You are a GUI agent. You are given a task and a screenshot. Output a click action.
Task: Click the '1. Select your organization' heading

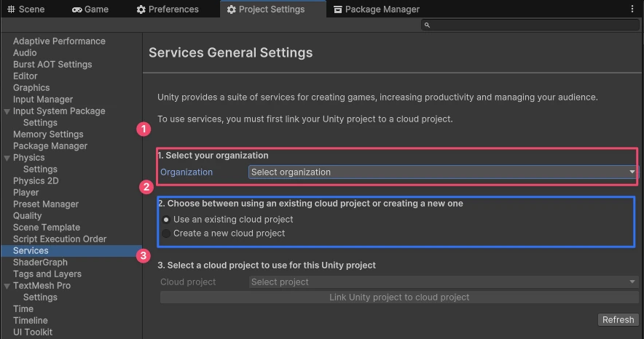click(213, 156)
